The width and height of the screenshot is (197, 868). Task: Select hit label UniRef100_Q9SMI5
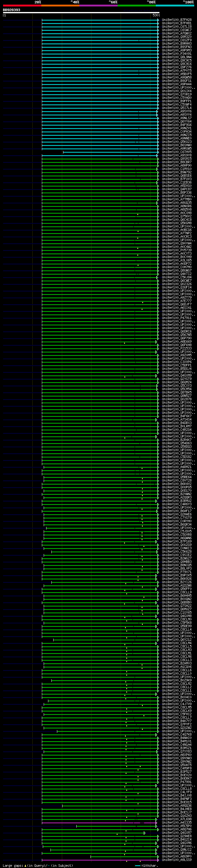(177, 159)
